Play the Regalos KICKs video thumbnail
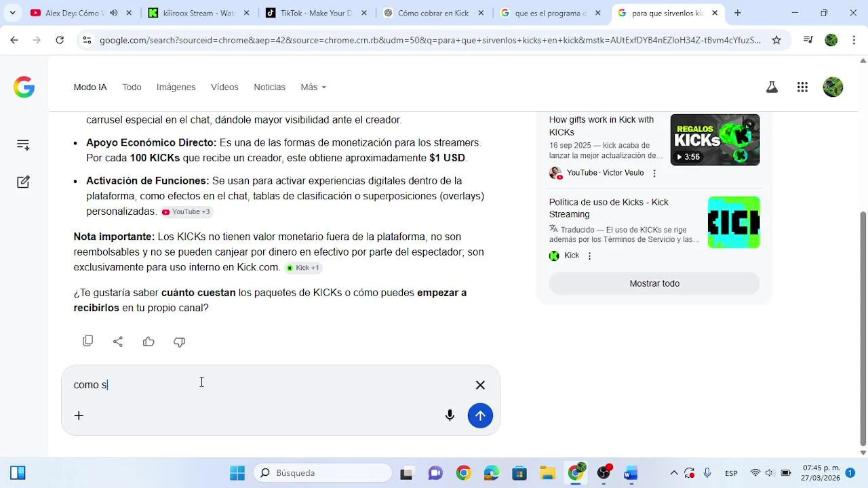 point(715,140)
